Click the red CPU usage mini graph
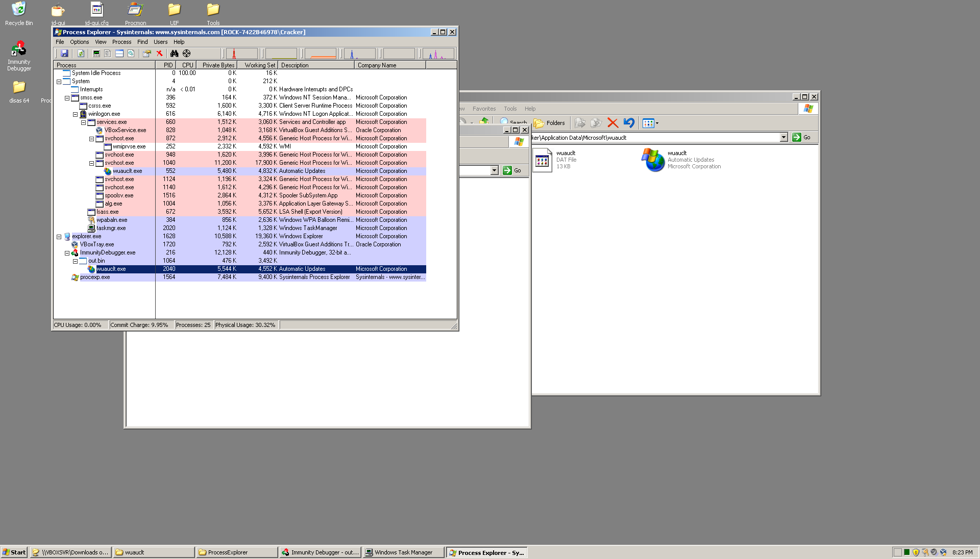This screenshot has height=559, width=980. (x=241, y=54)
